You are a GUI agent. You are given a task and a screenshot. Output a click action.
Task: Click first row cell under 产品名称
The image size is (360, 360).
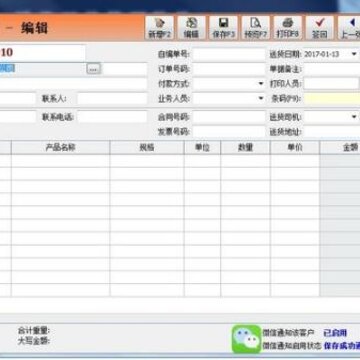click(x=60, y=161)
